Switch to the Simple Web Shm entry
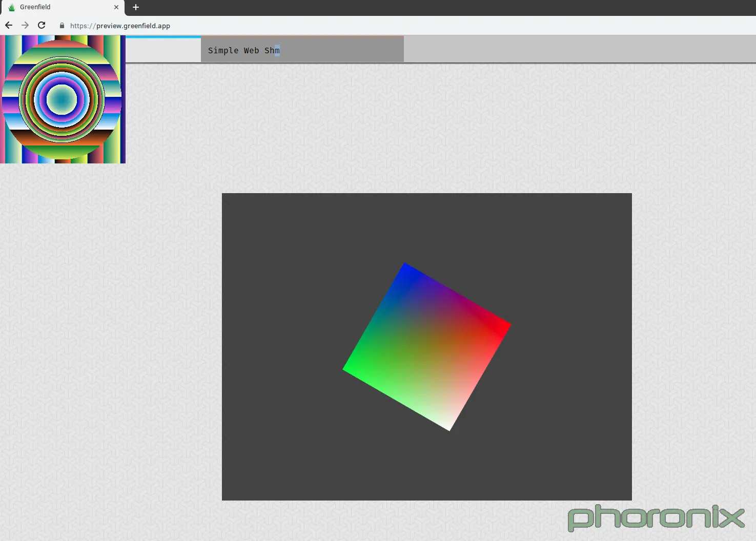Screen dimensions: 756x541 point(302,50)
